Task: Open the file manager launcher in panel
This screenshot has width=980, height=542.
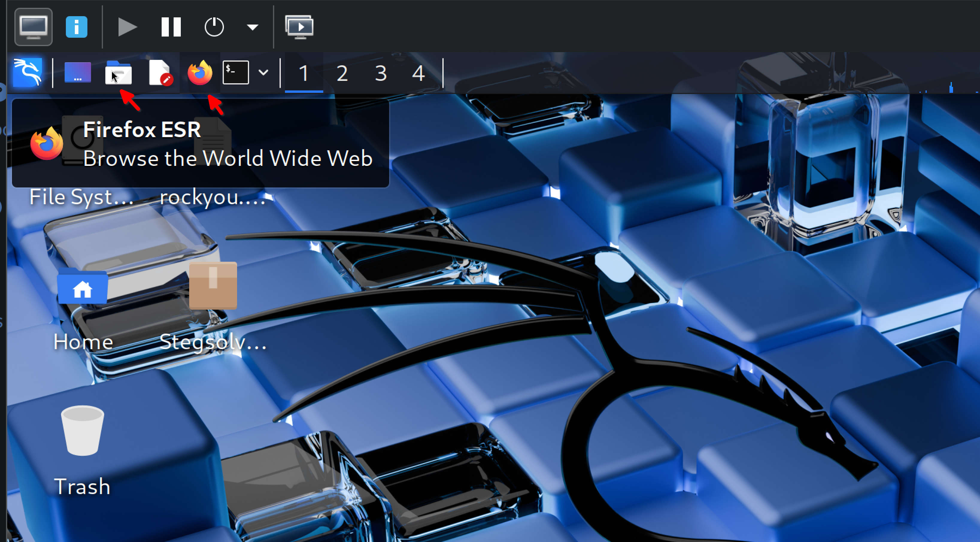Action: point(118,72)
